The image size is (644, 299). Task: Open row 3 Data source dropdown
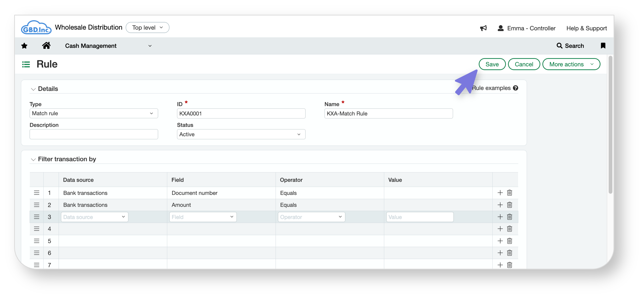(94, 217)
